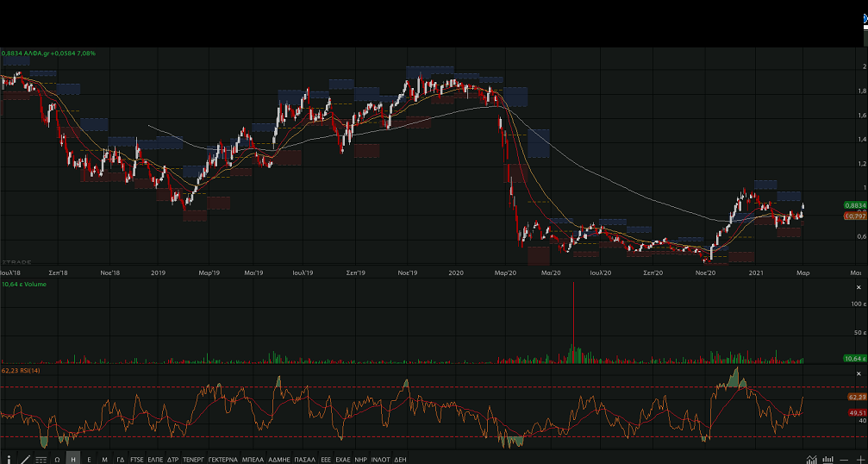The height and width of the screenshot is (464, 868).
Task: Click the list layout icon beside Ω
Action: (x=41, y=458)
